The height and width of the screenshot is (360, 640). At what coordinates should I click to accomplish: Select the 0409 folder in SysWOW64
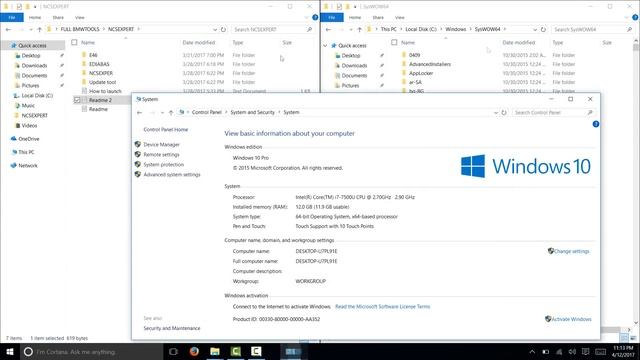414,55
